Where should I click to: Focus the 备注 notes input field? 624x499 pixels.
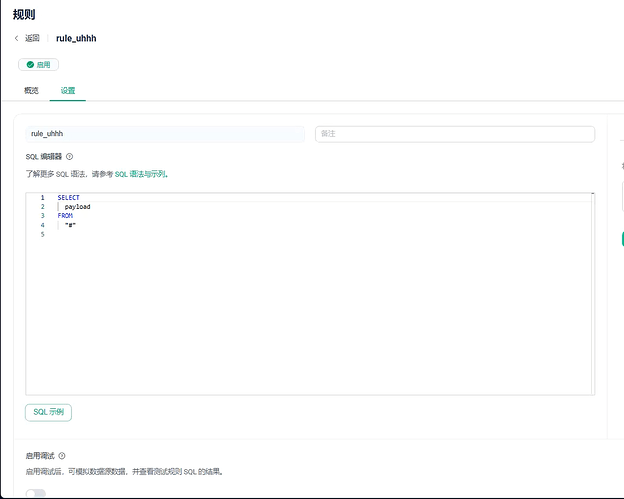454,133
